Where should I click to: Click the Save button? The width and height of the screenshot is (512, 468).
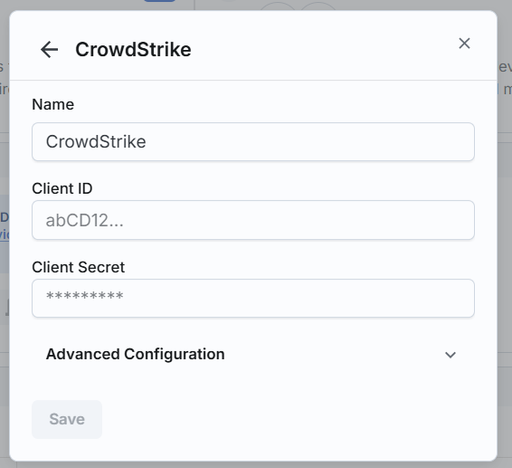coord(67,419)
